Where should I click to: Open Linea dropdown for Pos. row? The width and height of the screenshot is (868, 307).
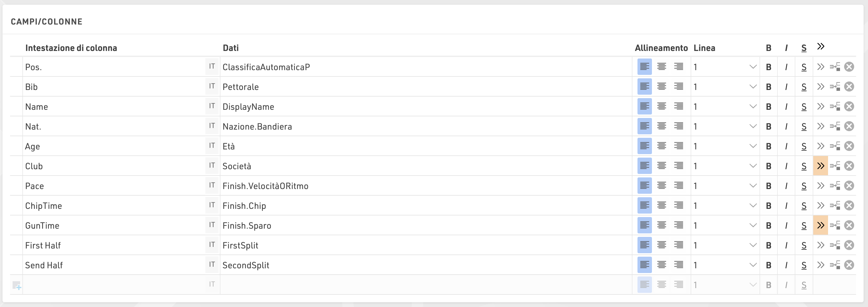[x=753, y=67]
